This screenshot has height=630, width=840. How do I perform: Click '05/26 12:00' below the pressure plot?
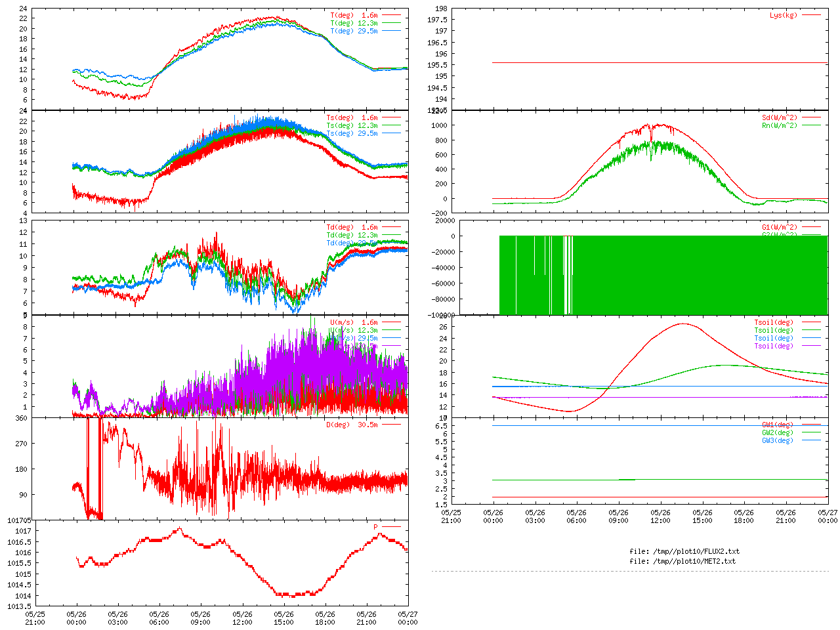(x=242, y=618)
